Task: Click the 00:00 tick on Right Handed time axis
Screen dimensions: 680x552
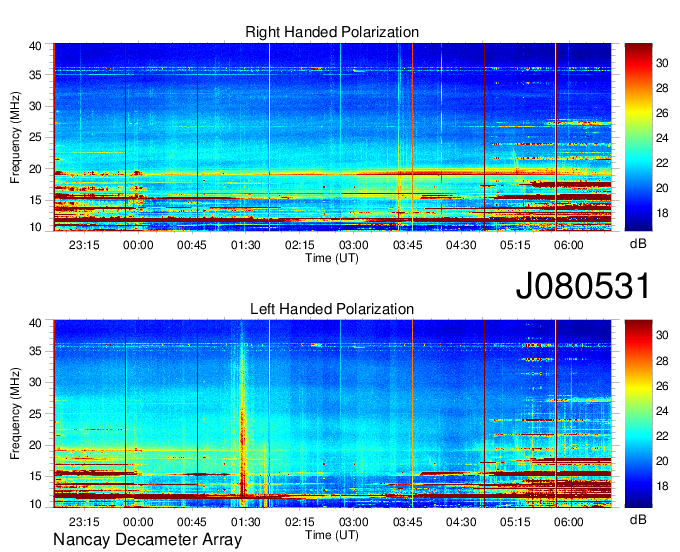Action: [138, 245]
